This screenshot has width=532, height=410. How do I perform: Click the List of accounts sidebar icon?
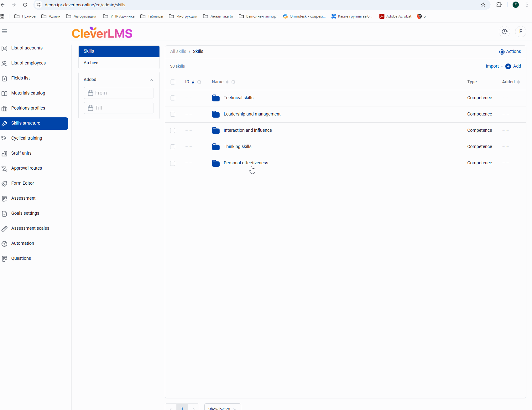click(x=4, y=48)
